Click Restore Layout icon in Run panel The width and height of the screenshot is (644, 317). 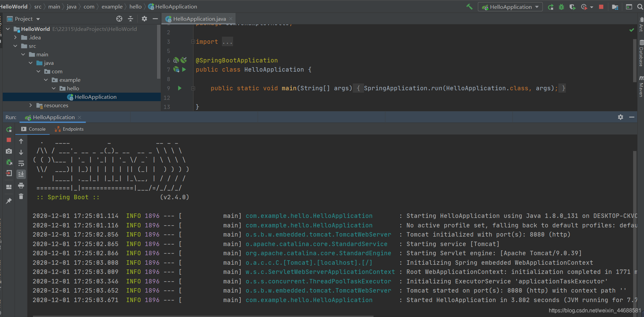click(9, 187)
